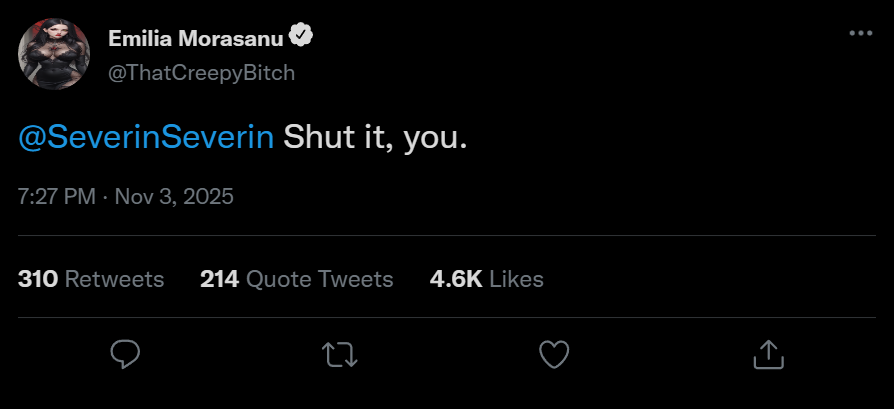Click the tweet text "Shut it, you."
The image size is (894, 409).
tap(375, 137)
